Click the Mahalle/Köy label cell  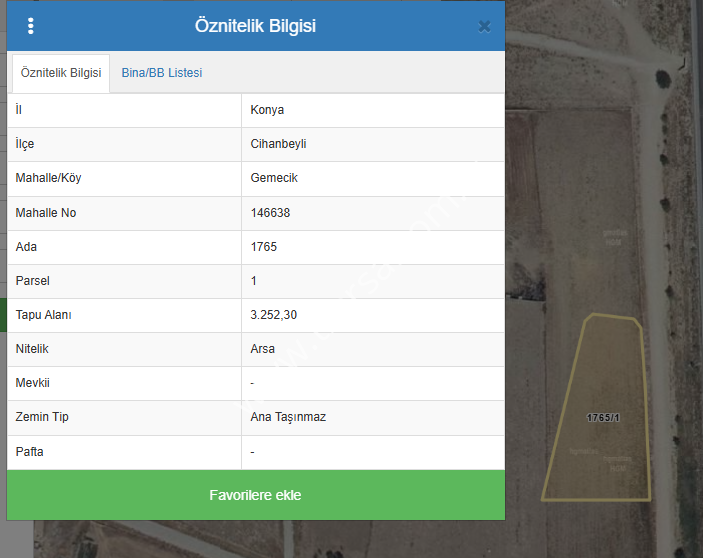tap(49, 178)
